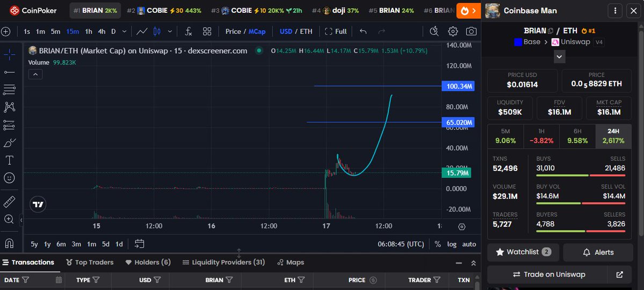Image resolution: width=644 pixels, height=290 pixels.
Task: Select the 24H stats period
Action: (613, 136)
